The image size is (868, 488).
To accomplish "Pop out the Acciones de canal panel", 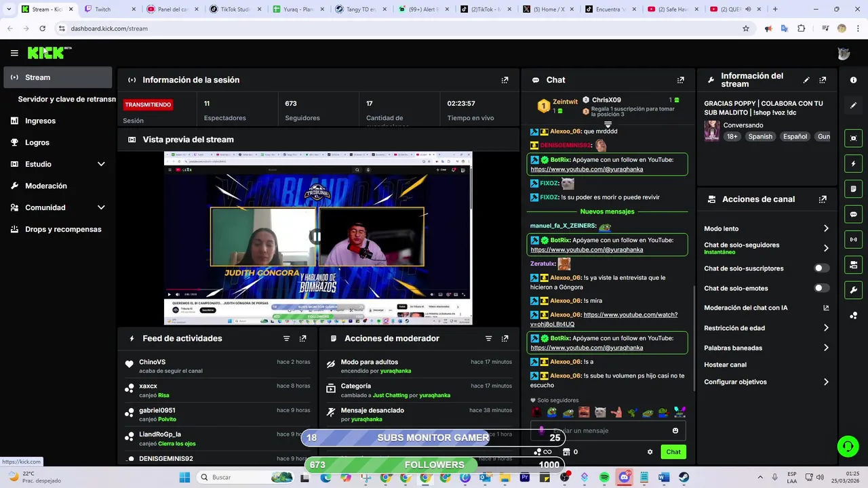I will [x=823, y=199].
